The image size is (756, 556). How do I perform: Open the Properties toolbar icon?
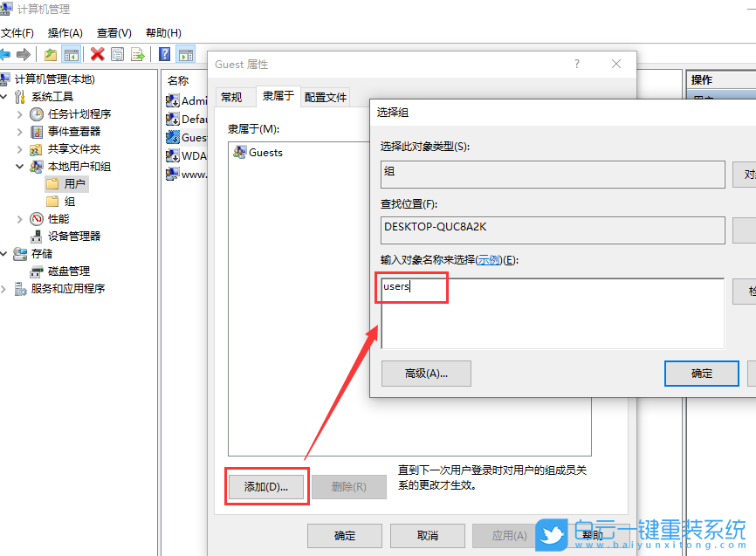point(117,54)
